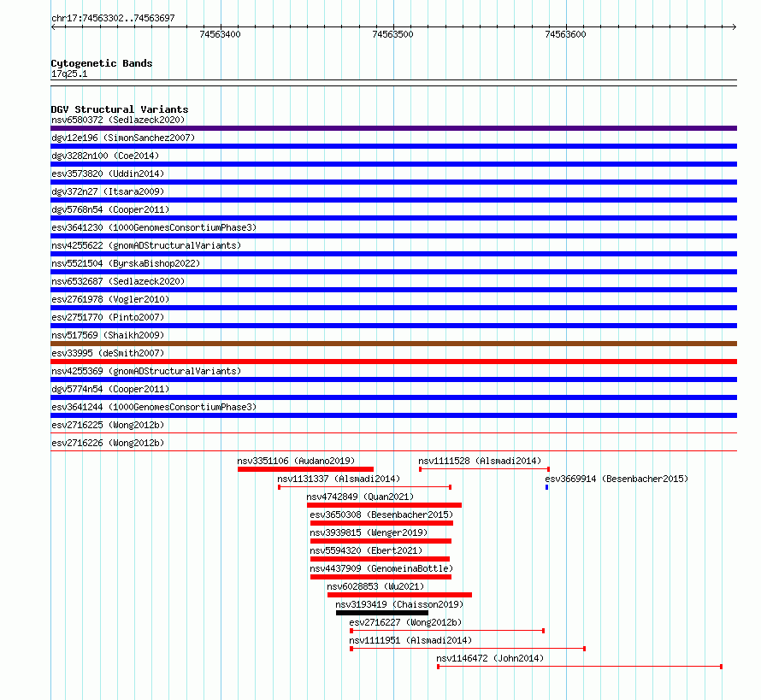
Task: Select esv3650308 (Besenbacher2015) label
Action: click(381, 515)
